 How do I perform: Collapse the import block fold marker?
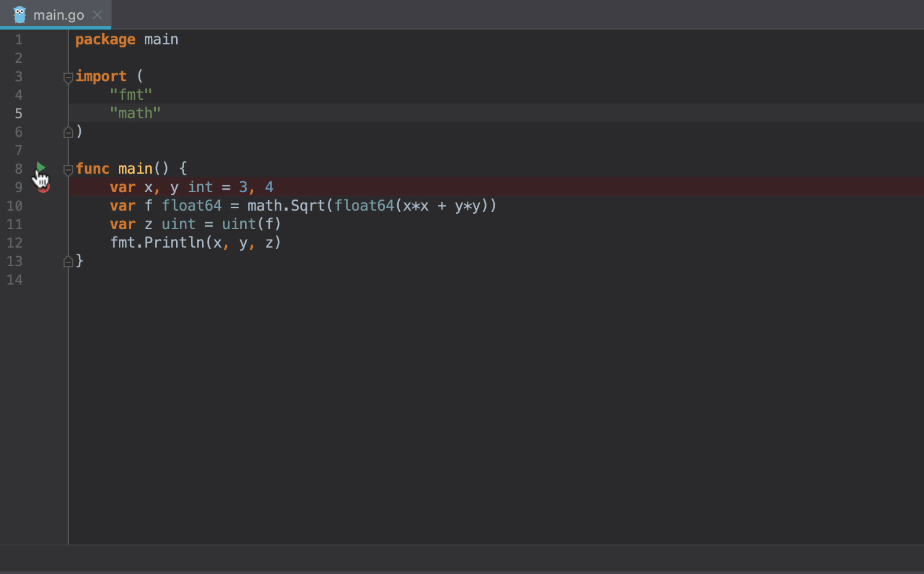[x=68, y=78]
